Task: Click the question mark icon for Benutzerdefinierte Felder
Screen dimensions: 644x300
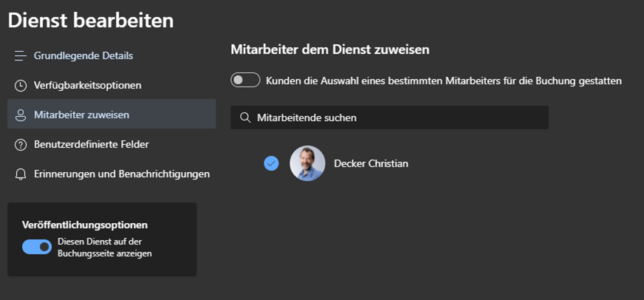Action: coord(20,145)
